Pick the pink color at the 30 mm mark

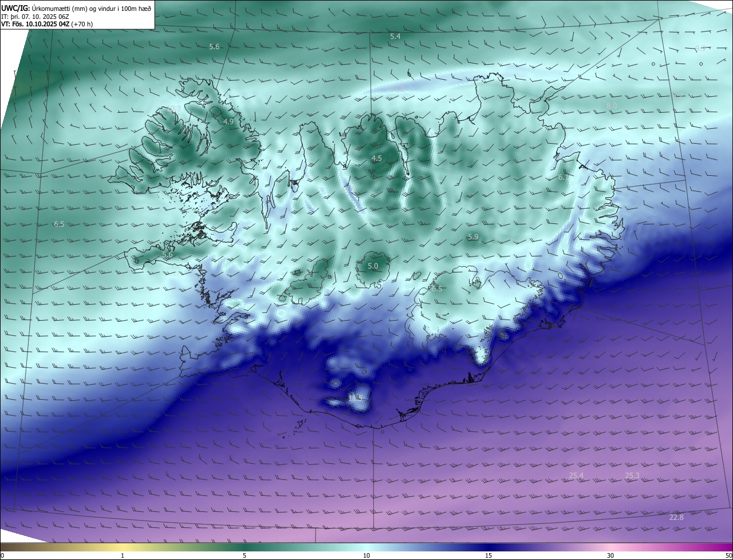click(x=610, y=547)
